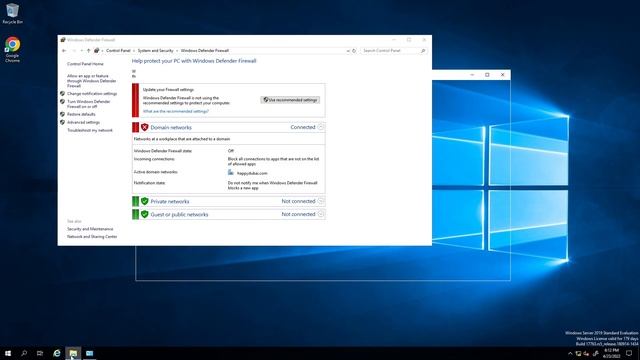640x360 pixels.
Task: Click the Domain networks heading text
Action: (171, 127)
